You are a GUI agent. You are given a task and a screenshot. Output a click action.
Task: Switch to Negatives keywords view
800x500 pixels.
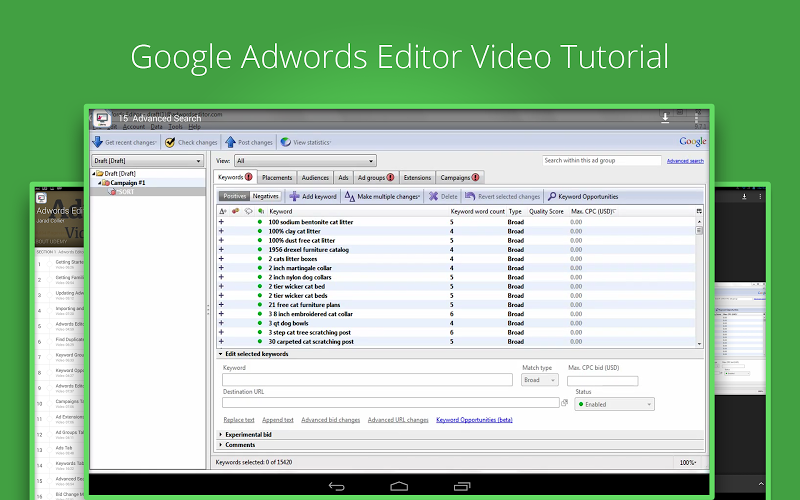tap(266, 196)
